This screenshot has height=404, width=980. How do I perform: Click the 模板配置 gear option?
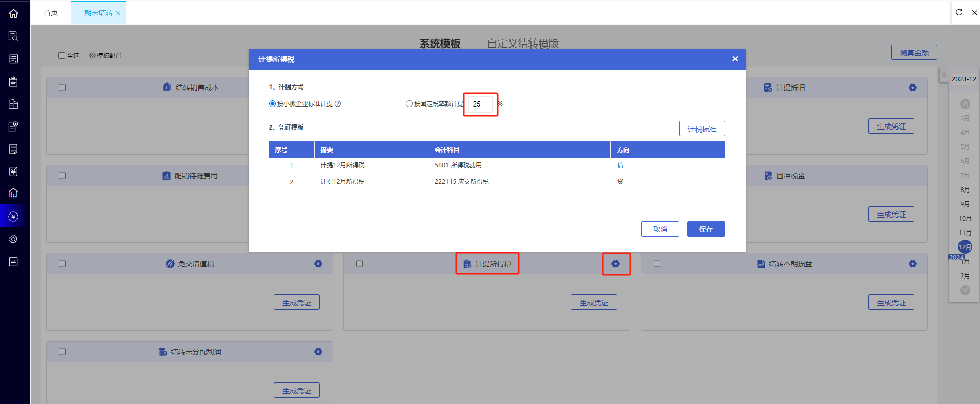pos(105,55)
